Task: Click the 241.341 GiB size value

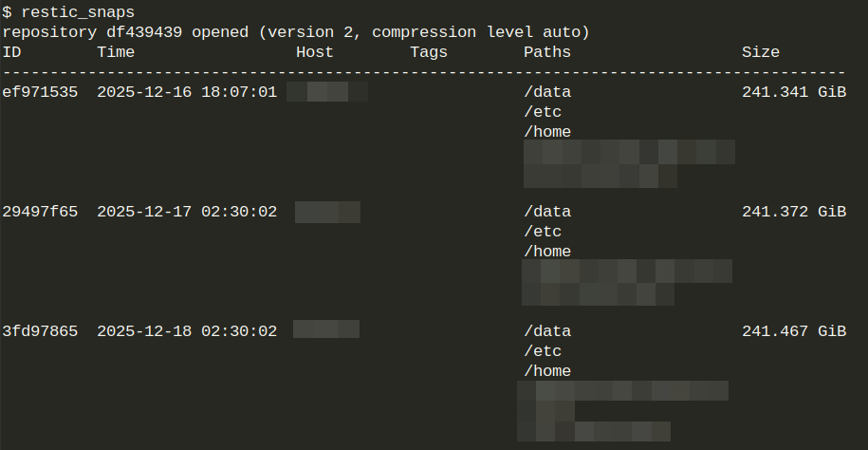Action: pyautogui.click(x=794, y=92)
